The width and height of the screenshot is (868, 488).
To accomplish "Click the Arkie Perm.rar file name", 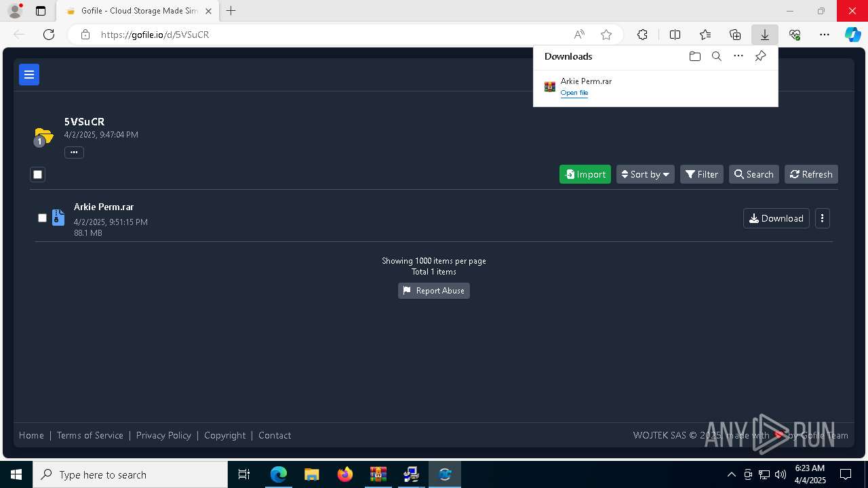I will (x=104, y=207).
